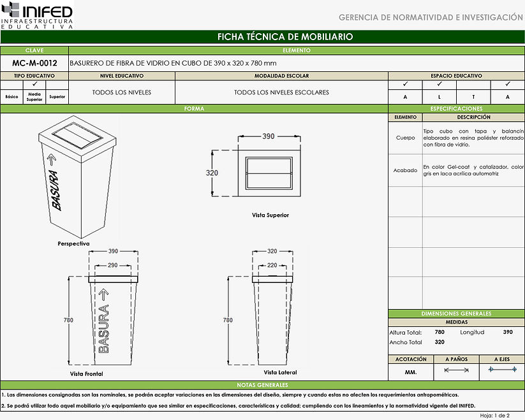The height and width of the screenshot is (420, 525).
Task: Select the checkmark above the L column
Action: tap(440, 84)
